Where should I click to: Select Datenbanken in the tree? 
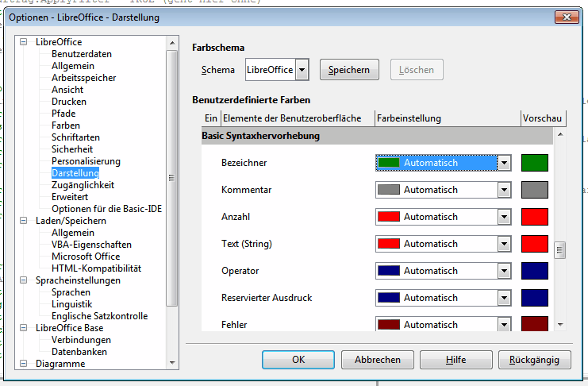point(79,352)
